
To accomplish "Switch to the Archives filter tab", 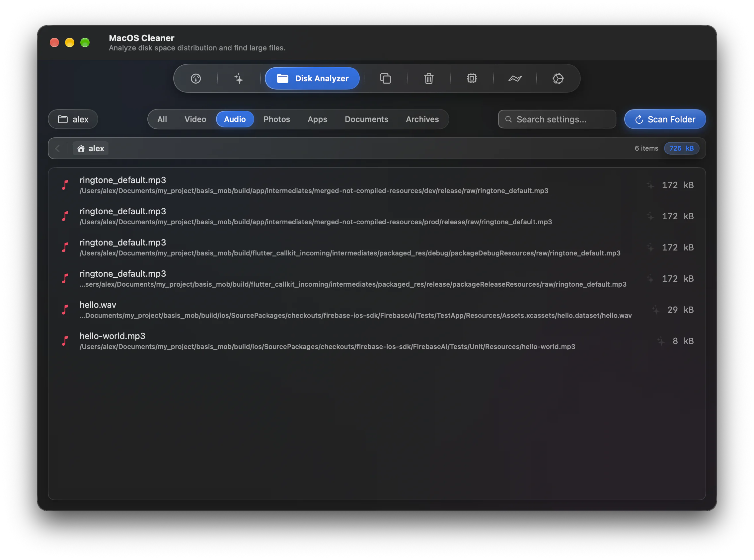I will tap(422, 119).
